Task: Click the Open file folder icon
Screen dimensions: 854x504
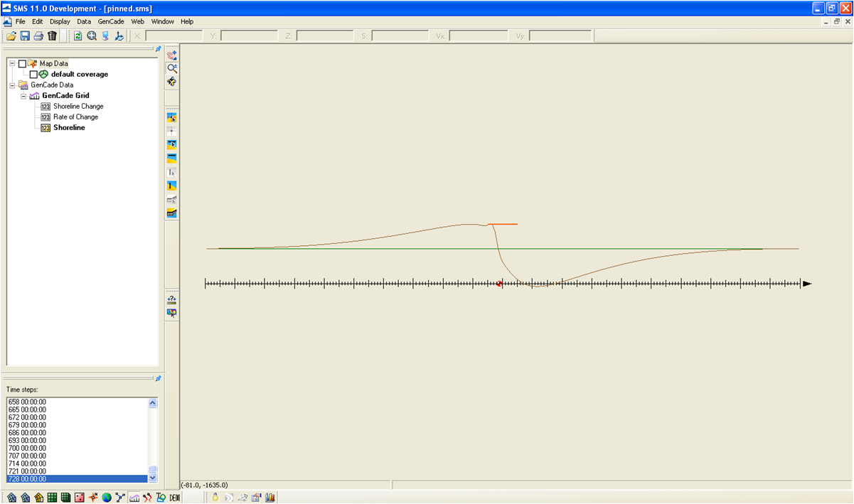Action: coord(11,36)
